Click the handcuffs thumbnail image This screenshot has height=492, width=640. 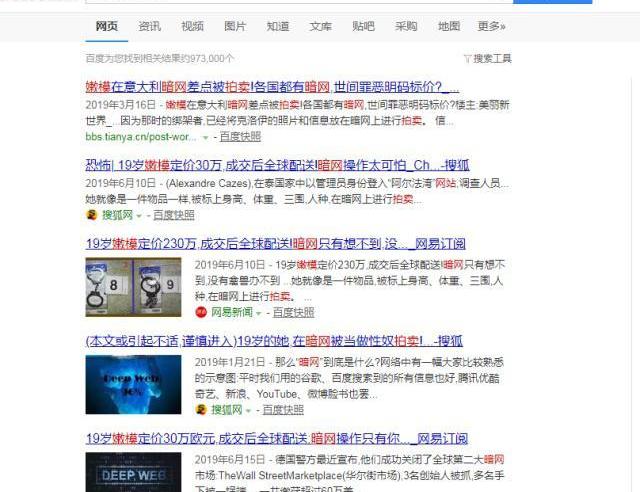[x=133, y=287]
